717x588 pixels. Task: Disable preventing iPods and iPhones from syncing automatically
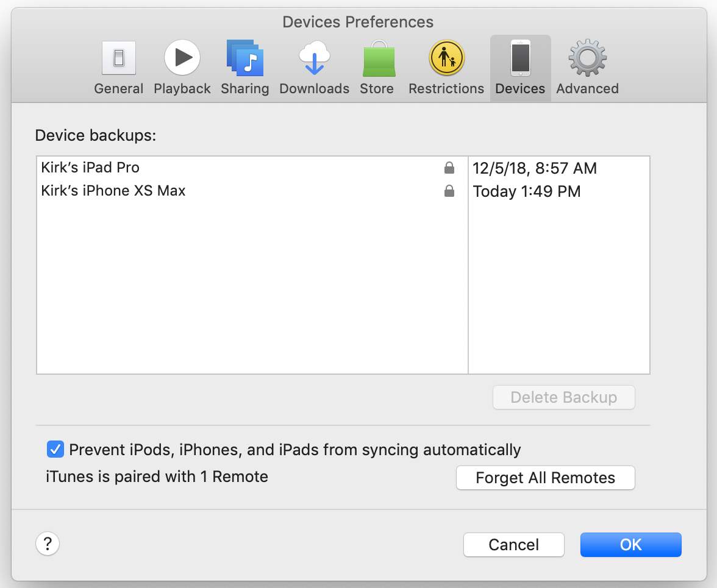[55, 449]
